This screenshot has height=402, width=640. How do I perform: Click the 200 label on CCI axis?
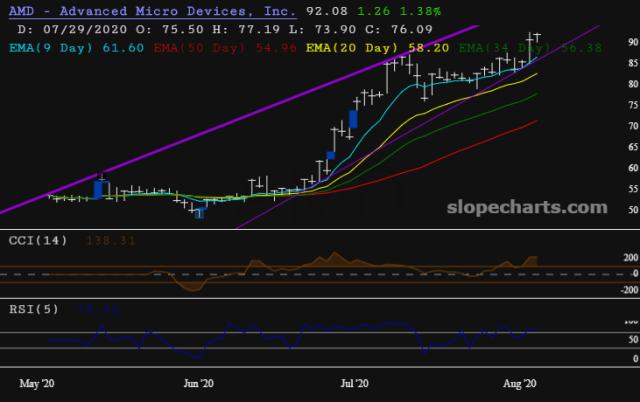[631, 257]
